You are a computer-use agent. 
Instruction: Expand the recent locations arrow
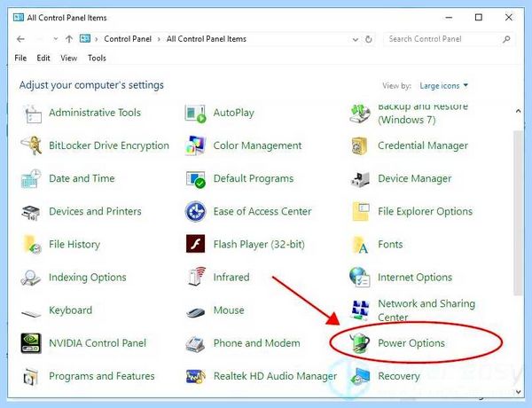(56, 39)
